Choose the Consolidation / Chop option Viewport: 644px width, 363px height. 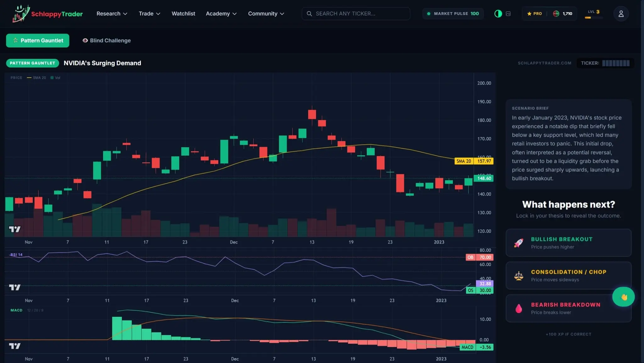point(569,275)
